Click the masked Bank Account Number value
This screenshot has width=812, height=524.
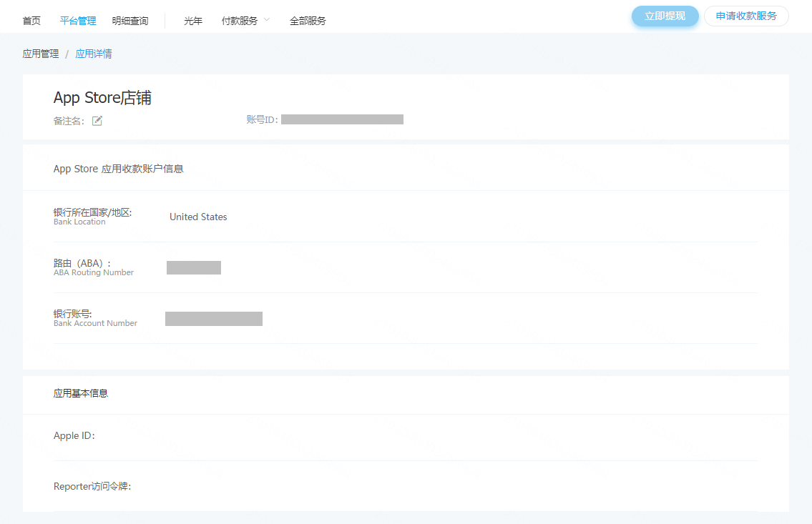[214, 319]
